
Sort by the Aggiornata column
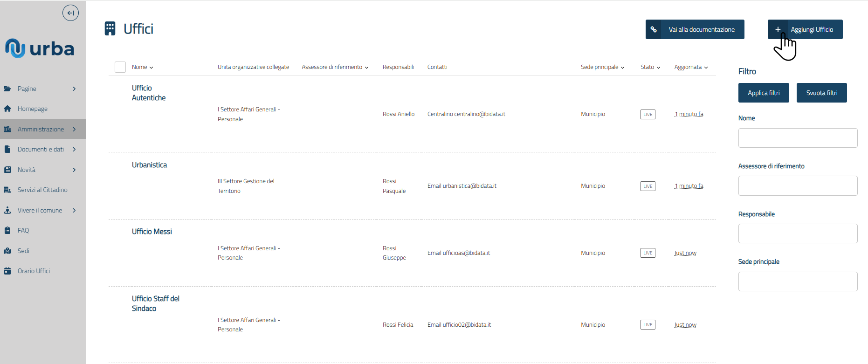[691, 67]
